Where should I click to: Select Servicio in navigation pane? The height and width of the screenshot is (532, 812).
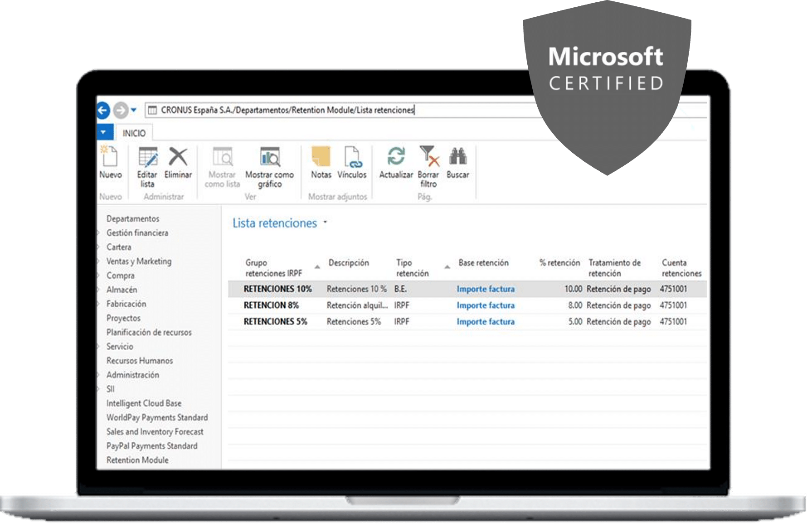pos(120,347)
